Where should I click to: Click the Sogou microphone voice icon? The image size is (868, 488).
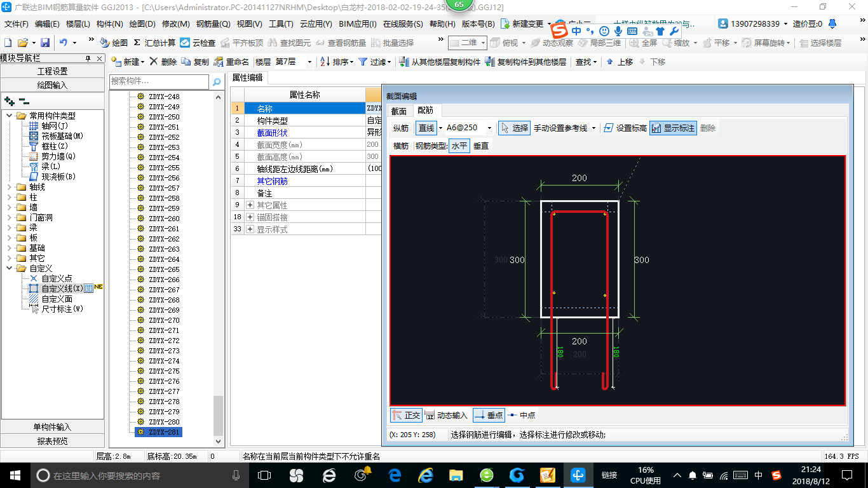click(x=618, y=30)
